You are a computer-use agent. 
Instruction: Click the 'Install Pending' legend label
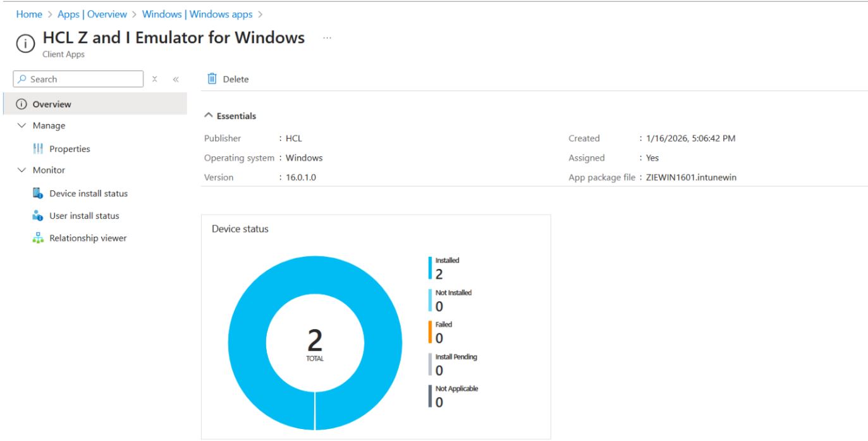pos(456,357)
